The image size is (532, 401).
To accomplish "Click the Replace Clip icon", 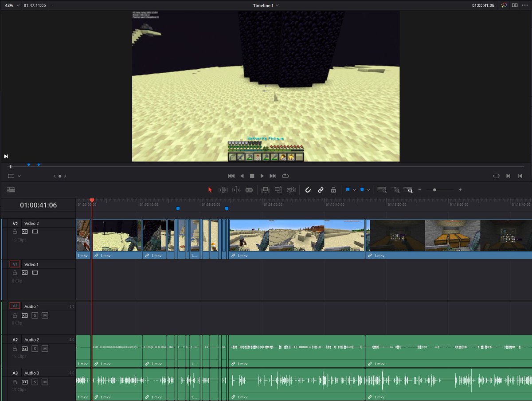I will point(291,189).
